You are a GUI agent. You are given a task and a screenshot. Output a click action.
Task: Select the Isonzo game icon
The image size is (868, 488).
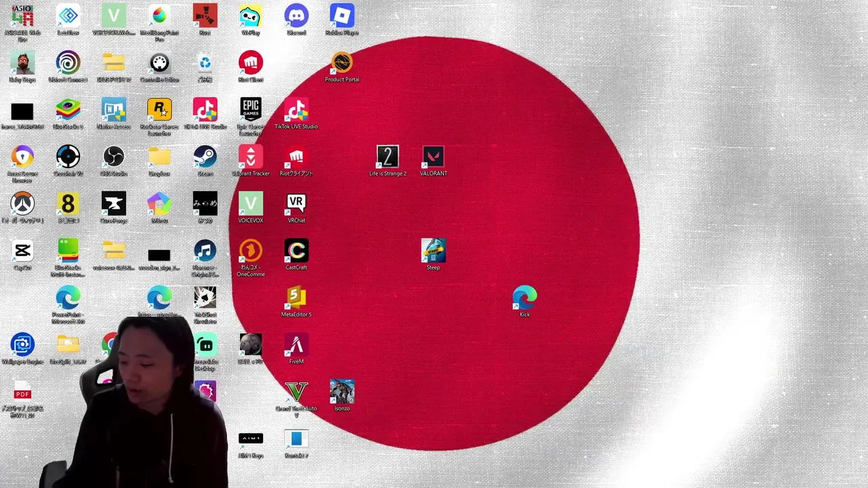342,392
